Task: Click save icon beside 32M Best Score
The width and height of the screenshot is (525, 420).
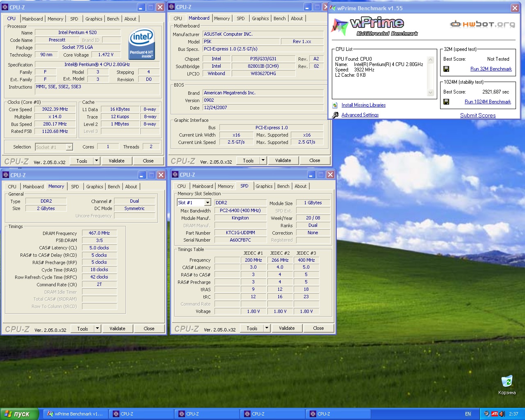Action: tap(446, 69)
